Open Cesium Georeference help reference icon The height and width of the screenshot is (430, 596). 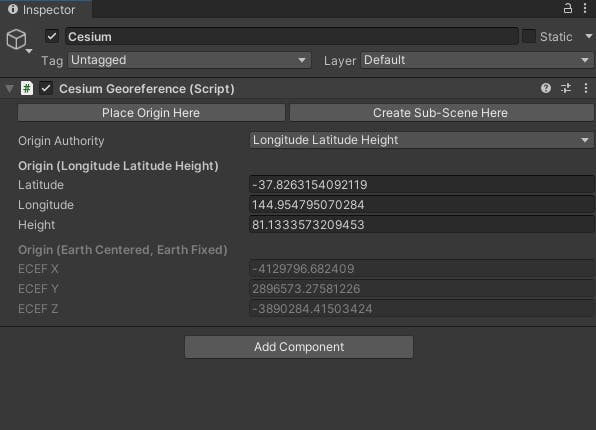546,88
